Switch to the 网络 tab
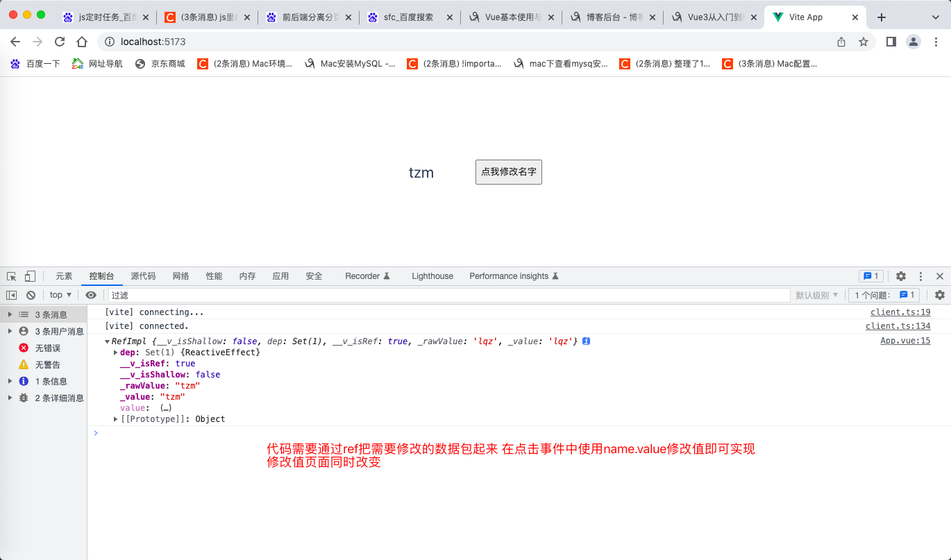Image resolution: width=951 pixels, height=560 pixels. [180, 276]
